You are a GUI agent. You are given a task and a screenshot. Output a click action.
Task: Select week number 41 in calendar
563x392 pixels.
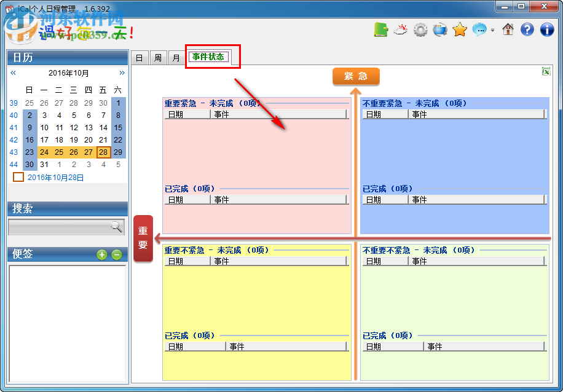point(14,128)
